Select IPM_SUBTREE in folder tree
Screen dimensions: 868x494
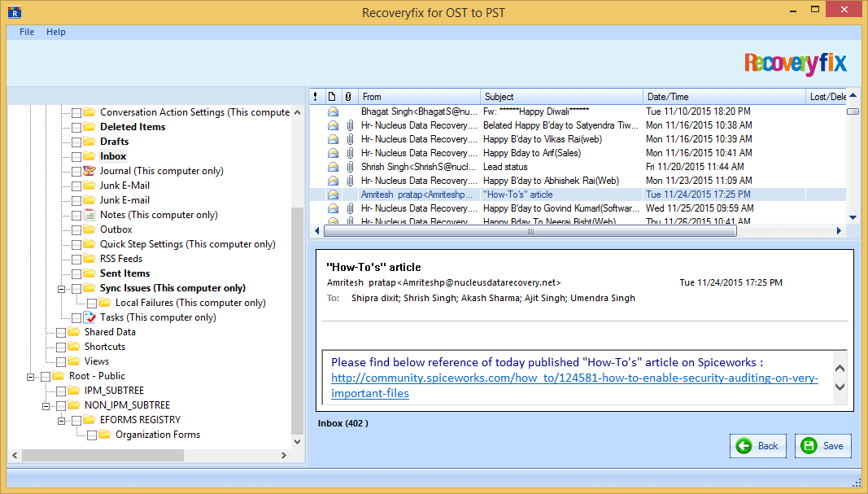tap(114, 391)
